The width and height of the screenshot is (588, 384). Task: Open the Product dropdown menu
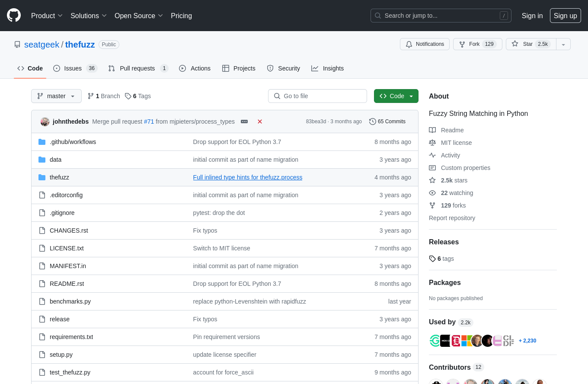click(47, 16)
